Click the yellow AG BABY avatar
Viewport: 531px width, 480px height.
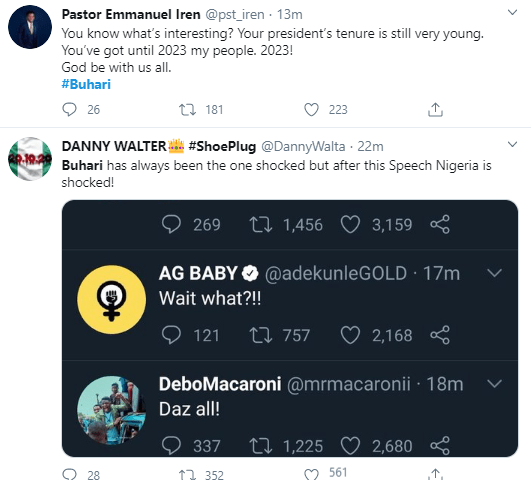point(112,300)
